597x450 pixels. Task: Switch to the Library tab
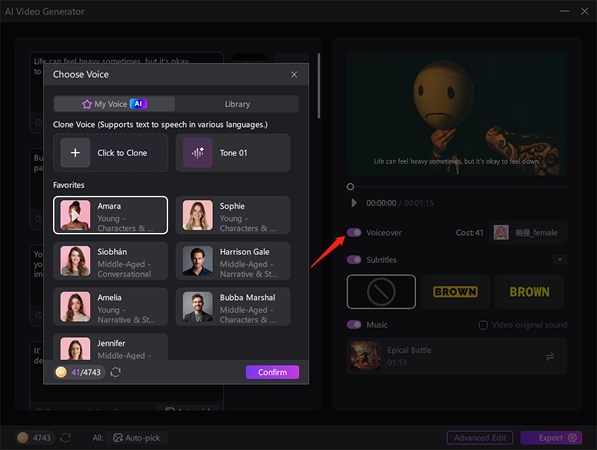click(237, 104)
